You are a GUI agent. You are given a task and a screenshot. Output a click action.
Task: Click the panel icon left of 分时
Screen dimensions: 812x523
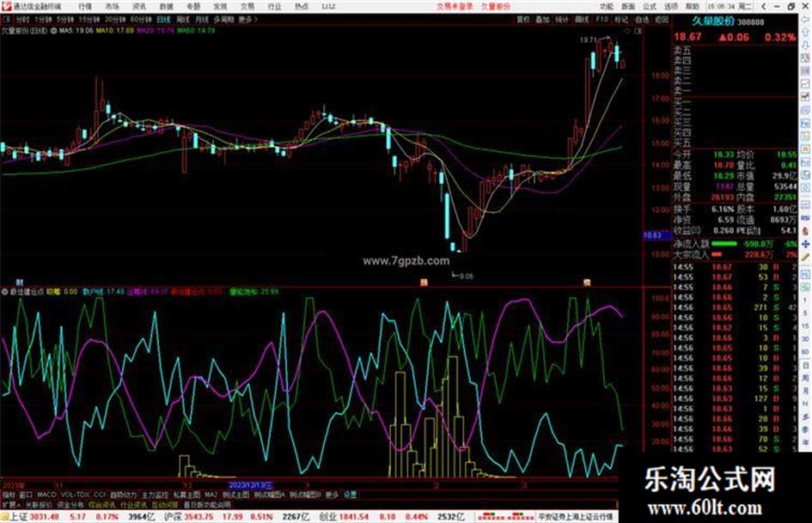pos(6,19)
